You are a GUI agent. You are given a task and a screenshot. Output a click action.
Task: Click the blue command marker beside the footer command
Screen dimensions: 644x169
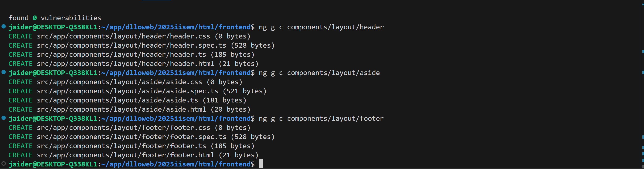click(x=3, y=118)
